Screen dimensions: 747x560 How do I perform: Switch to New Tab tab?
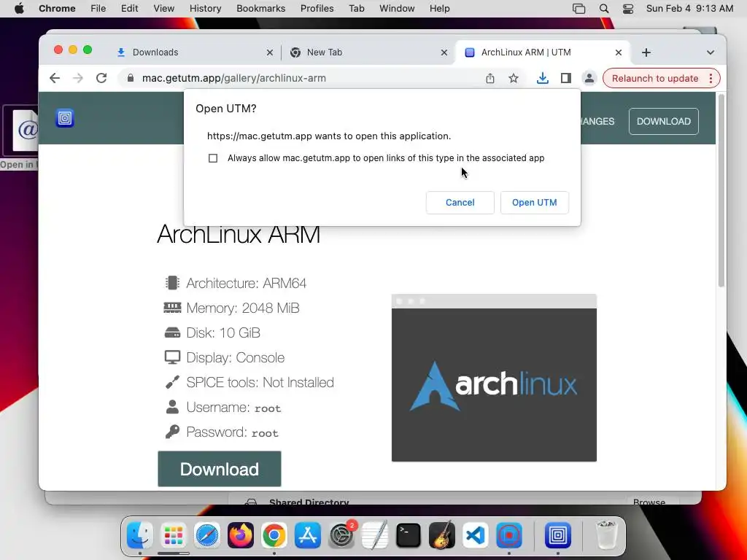click(x=368, y=52)
